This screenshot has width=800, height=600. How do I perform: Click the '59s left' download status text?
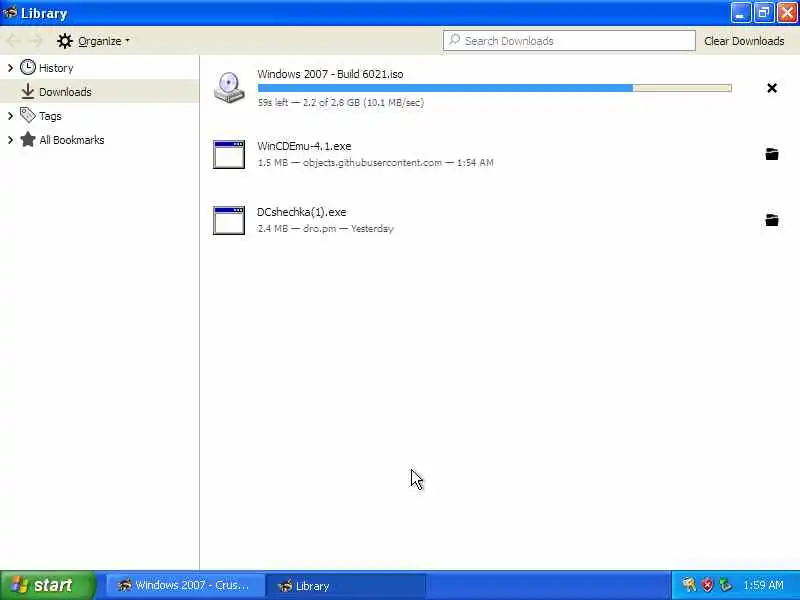[x=340, y=103]
